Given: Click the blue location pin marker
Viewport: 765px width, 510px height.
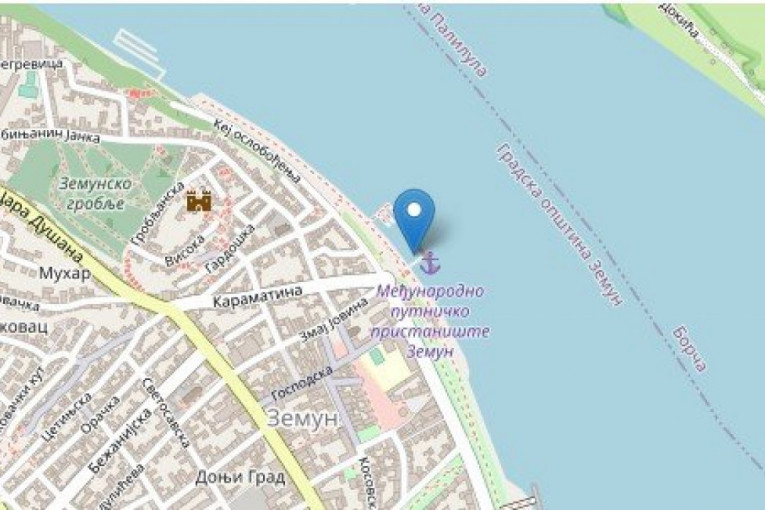Looking at the screenshot, I should click(x=414, y=222).
